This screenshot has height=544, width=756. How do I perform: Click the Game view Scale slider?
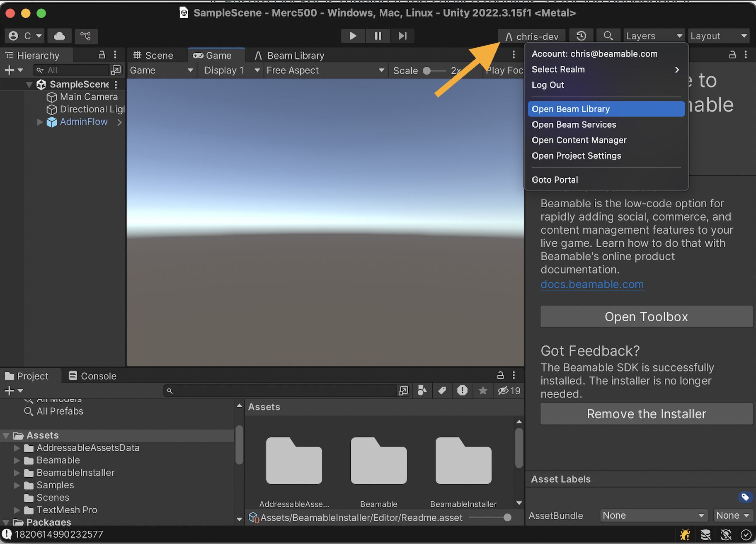pos(434,70)
